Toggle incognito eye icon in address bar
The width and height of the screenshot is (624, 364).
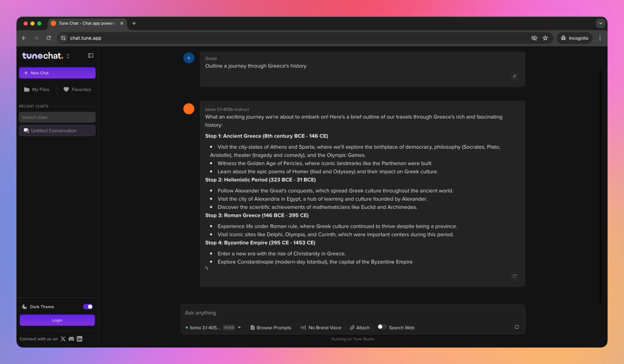click(x=534, y=37)
